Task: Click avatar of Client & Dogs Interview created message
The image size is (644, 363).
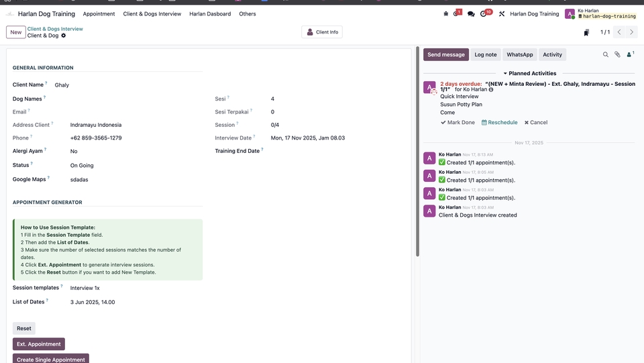Action: (x=429, y=211)
